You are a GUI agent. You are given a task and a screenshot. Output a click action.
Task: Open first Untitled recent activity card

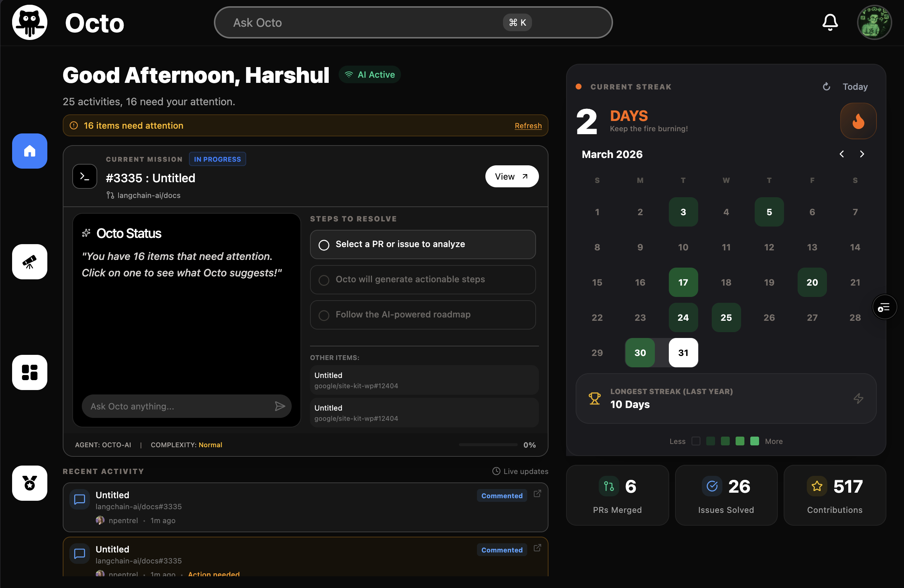305,507
